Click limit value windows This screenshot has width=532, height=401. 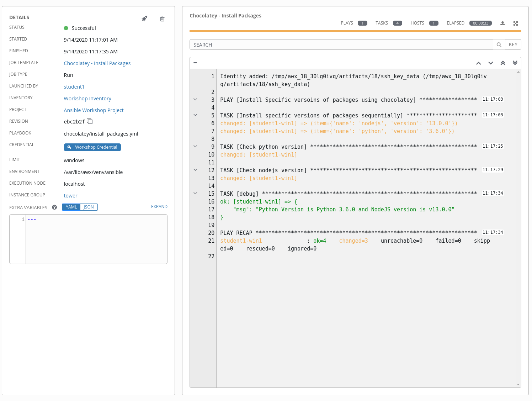tap(74, 160)
